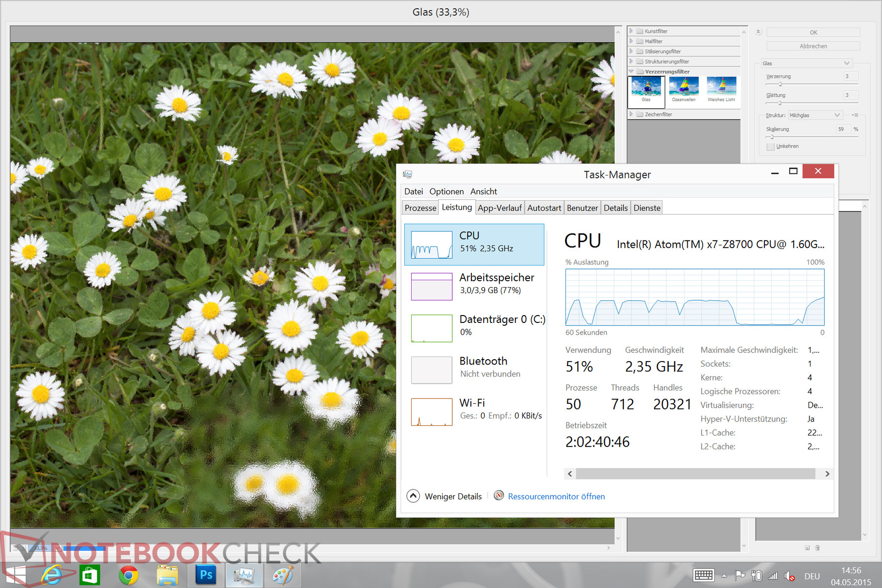Open Paint from taskbar
The image size is (882, 588).
(283, 575)
